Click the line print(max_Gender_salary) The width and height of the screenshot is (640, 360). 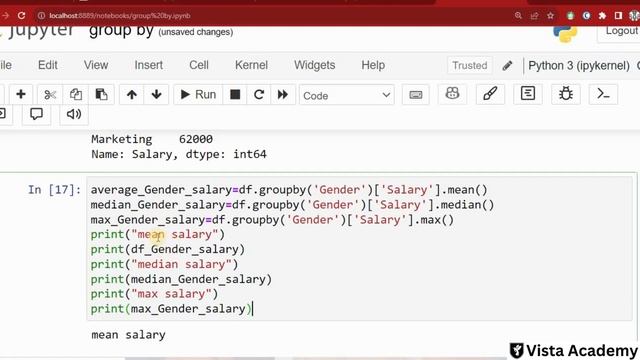[x=171, y=309]
